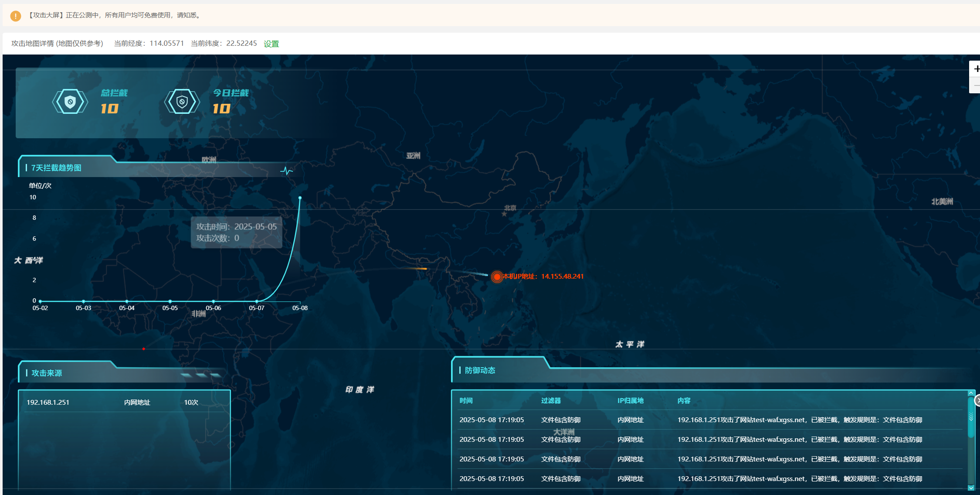
Task: Click the map zoom out minus button
Action: pos(976,85)
